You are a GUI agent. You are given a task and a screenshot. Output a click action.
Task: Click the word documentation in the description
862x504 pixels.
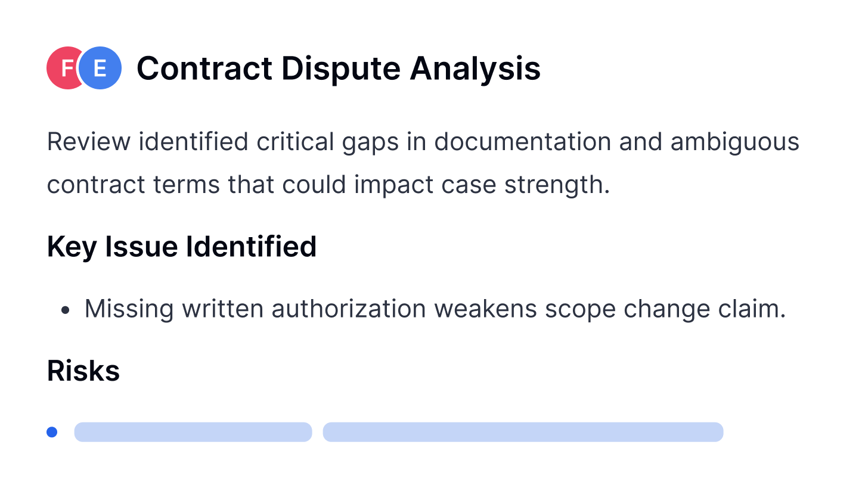click(522, 142)
